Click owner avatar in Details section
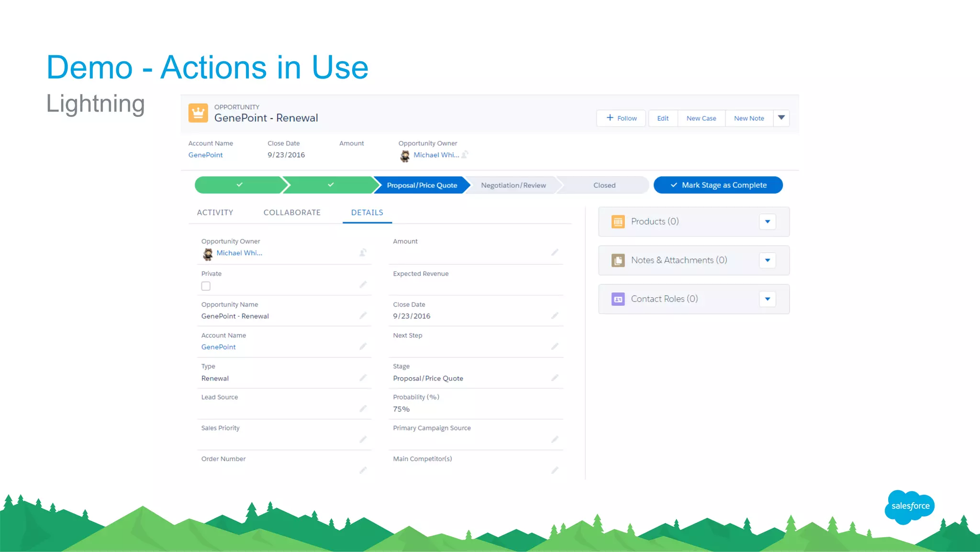This screenshot has width=980, height=552. tap(208, 254)
